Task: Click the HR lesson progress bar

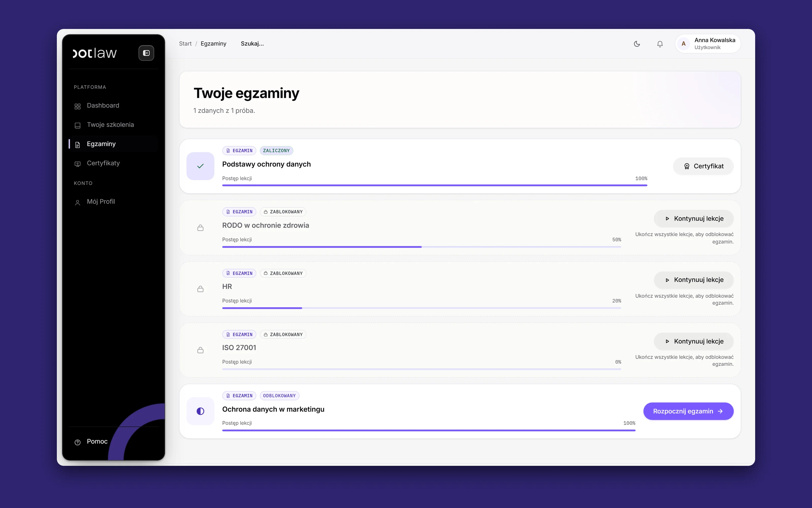Action: (x=421, y=308)
